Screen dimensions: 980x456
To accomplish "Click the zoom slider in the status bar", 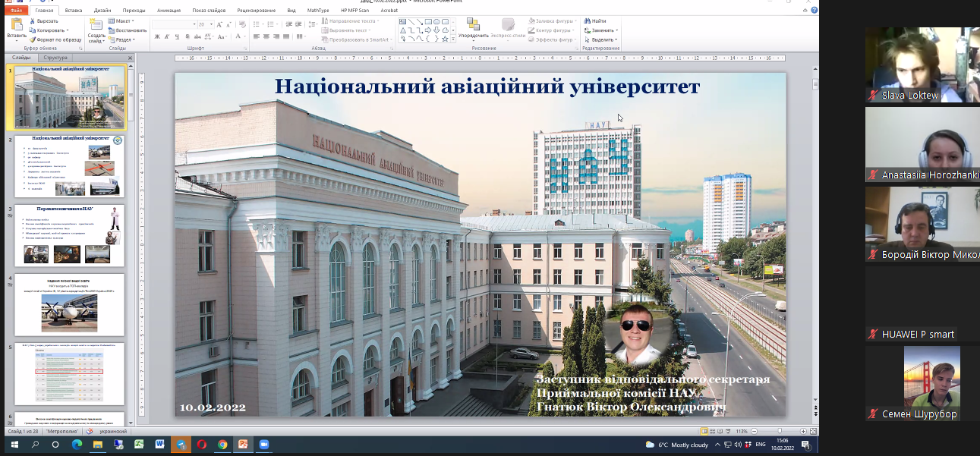I will coord(780,431).
